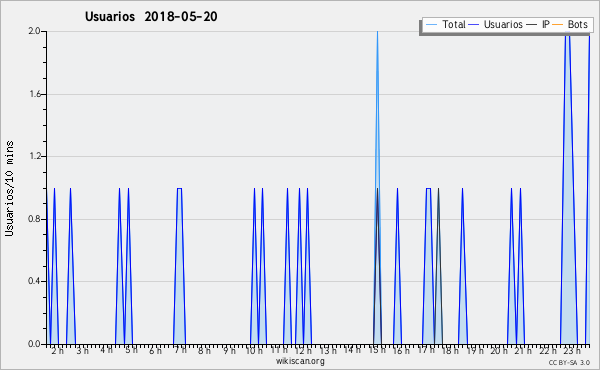This screenshot has width=600, height=370.
Task: Click the '9 h' x-axis label
Action: (229, 350)
